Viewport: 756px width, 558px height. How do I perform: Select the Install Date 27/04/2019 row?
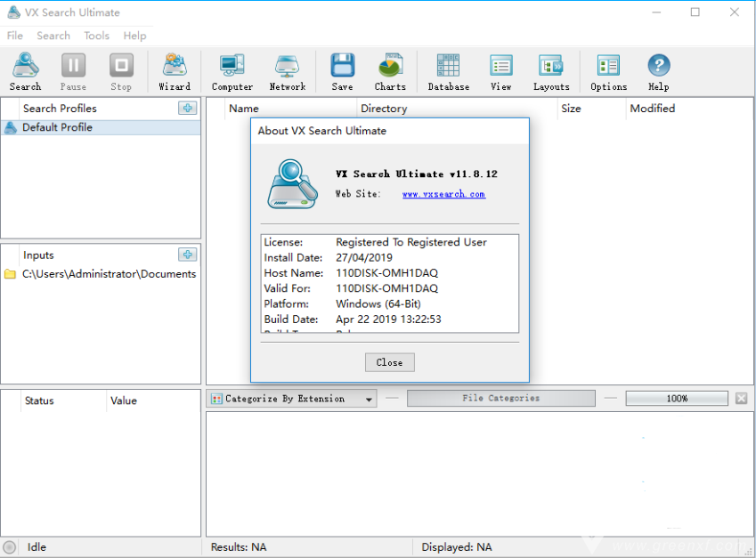click(389, 257)
